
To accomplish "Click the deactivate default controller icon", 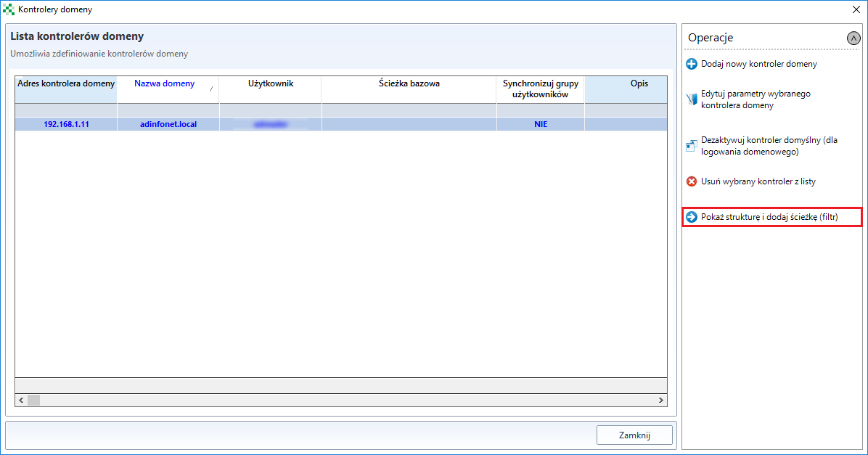I will pyautogui.click(x=692, y=146).
